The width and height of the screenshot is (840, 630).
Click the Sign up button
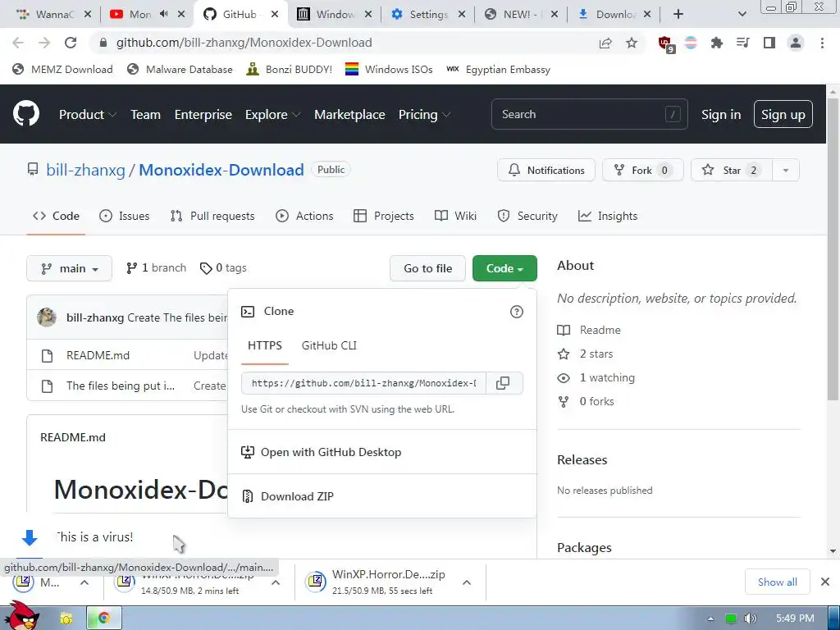[783, 115]
